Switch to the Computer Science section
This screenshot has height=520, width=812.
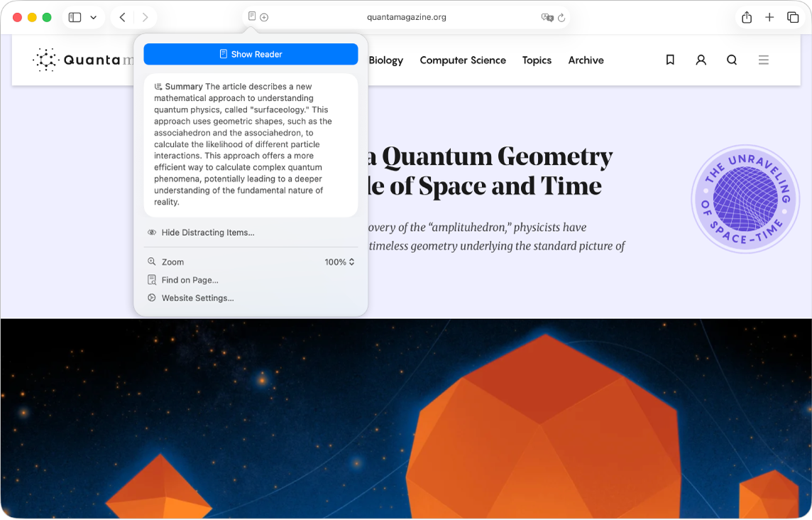[x=463, y=60]
